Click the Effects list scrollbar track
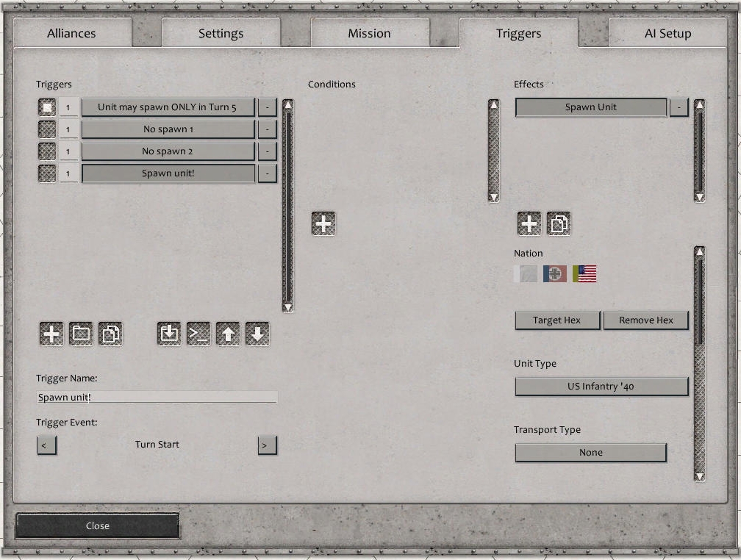 (700, 151)
